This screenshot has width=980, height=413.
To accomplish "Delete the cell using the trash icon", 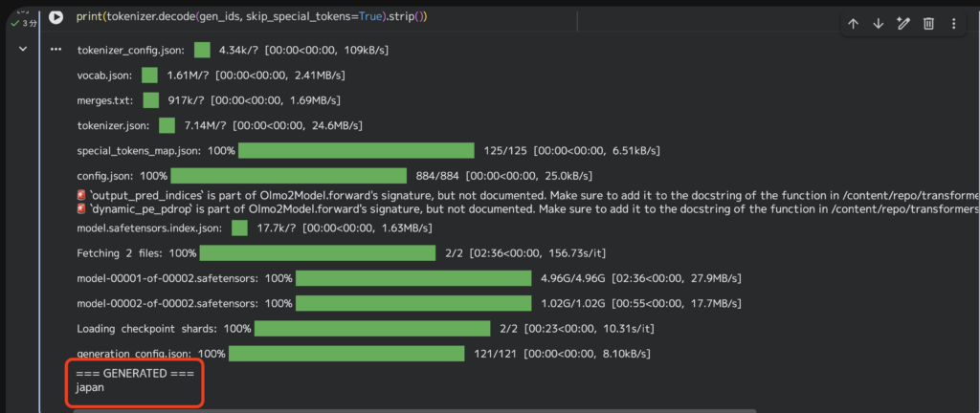I will [x=927, y=24].
